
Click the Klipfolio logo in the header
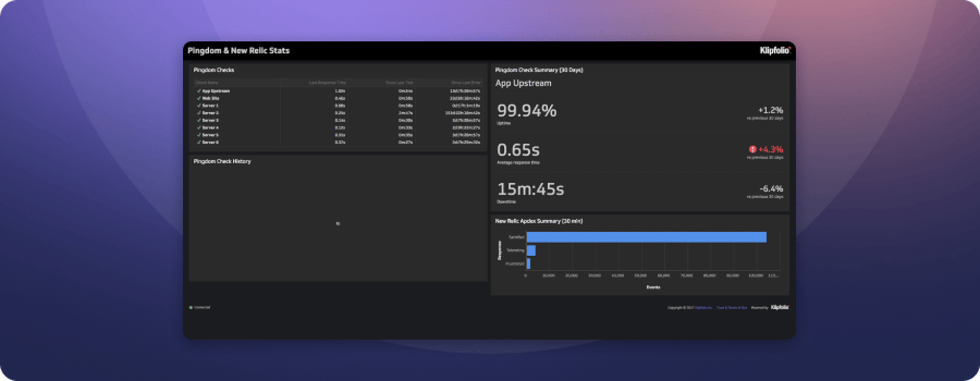[x=775, y=50]
